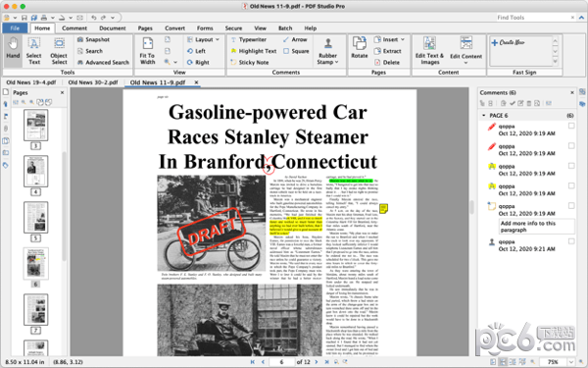Click the page number field
Image resolution: width=588 pixels, height=368 pixels.
[281, 362]
